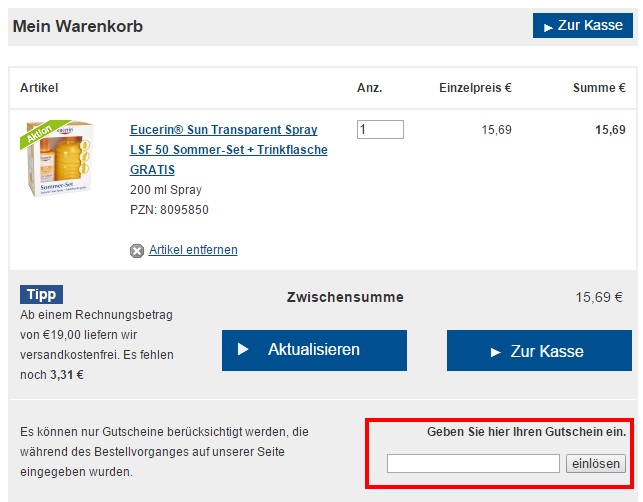Click the Eucerin Sommer-Set product thumbnail
The image size is (643, 502).
57,158
